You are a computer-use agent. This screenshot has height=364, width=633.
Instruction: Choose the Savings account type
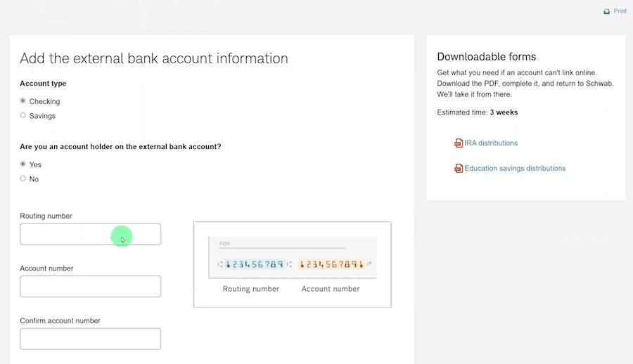pyautogui.click(x=23, y=115)
